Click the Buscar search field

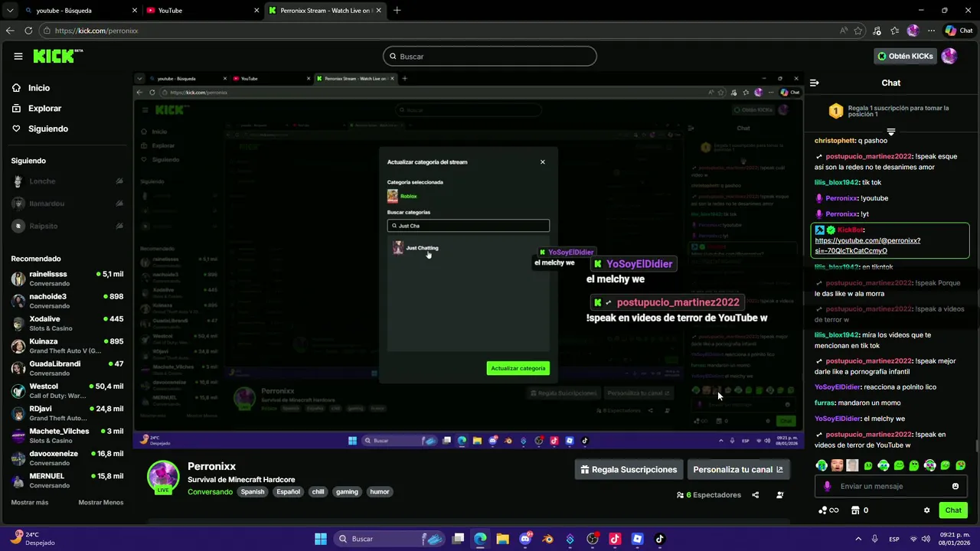(x=490, y=56)
